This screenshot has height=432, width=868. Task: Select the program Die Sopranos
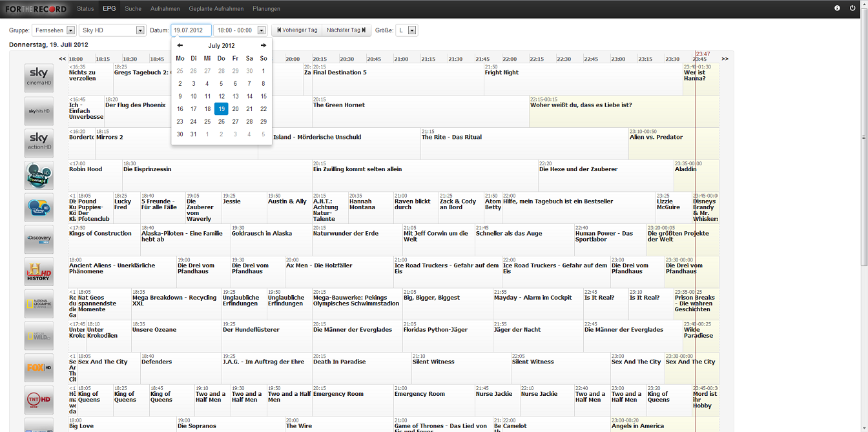coord(231,424)
